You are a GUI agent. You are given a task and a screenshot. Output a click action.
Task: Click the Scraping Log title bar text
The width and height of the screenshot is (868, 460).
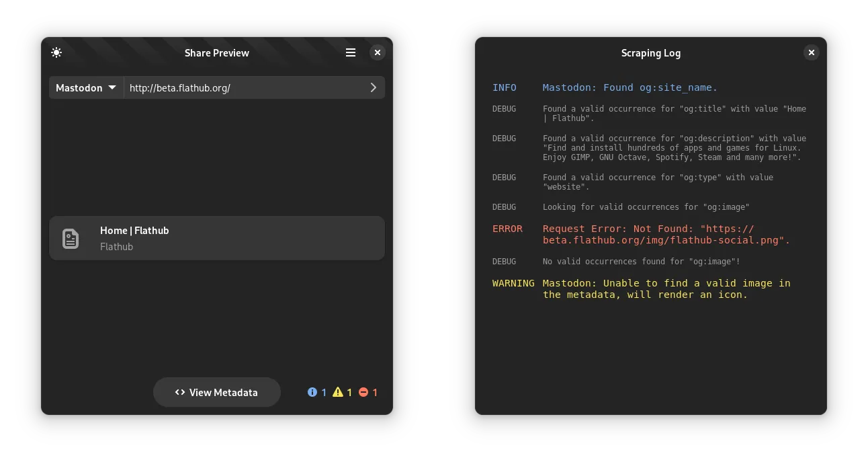(x=650, y=53)
